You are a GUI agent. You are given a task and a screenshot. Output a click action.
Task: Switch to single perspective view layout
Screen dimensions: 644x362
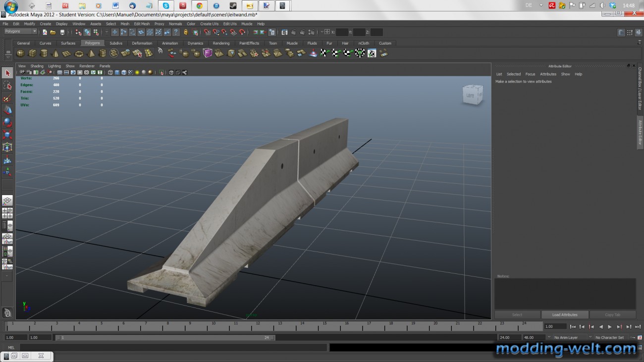pyautogui.click(x=7, y=201)
